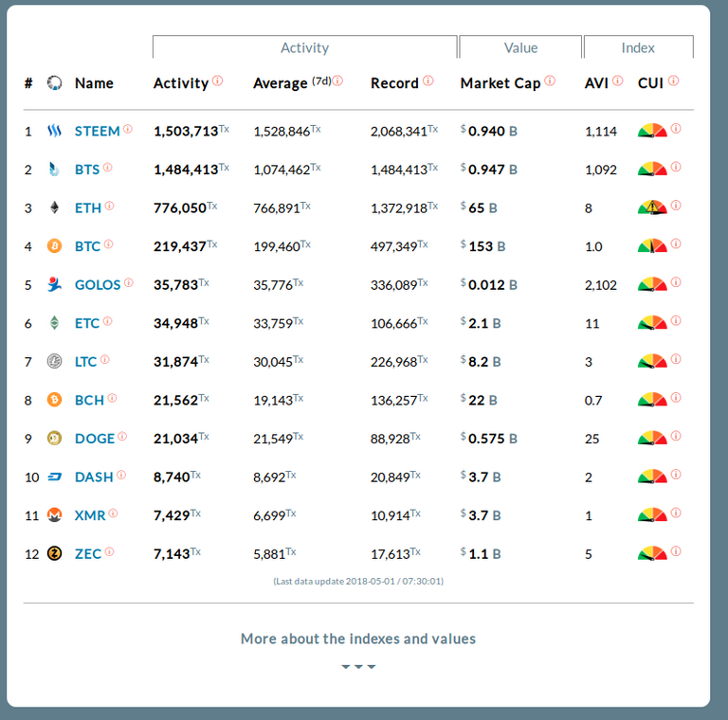The width and height of the screenshot is (728, 720).
Task: Open the BTS coin link
Action: point(87,170)
